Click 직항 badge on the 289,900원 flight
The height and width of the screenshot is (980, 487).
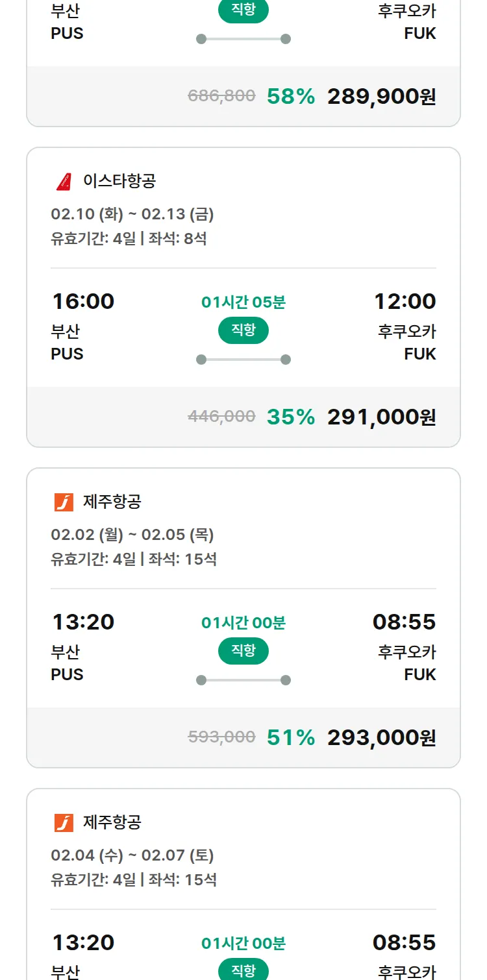[243, 11]
